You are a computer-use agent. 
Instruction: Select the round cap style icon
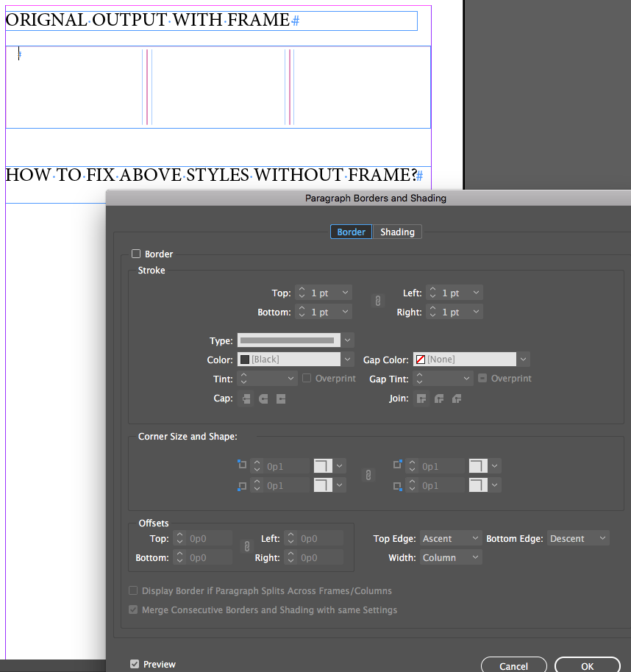pyautogui.click(x=263, y=398)
